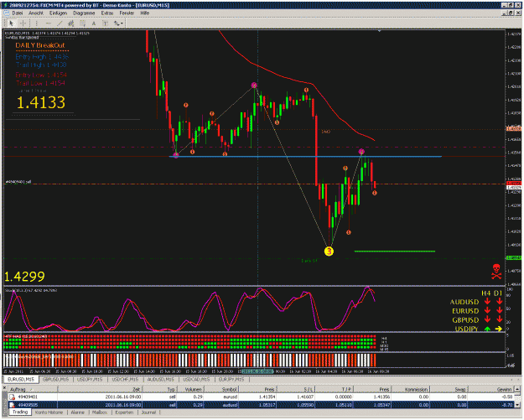The image size is (524, 420).
Task: Open the Hilfe menu
Action: point(145,13)
